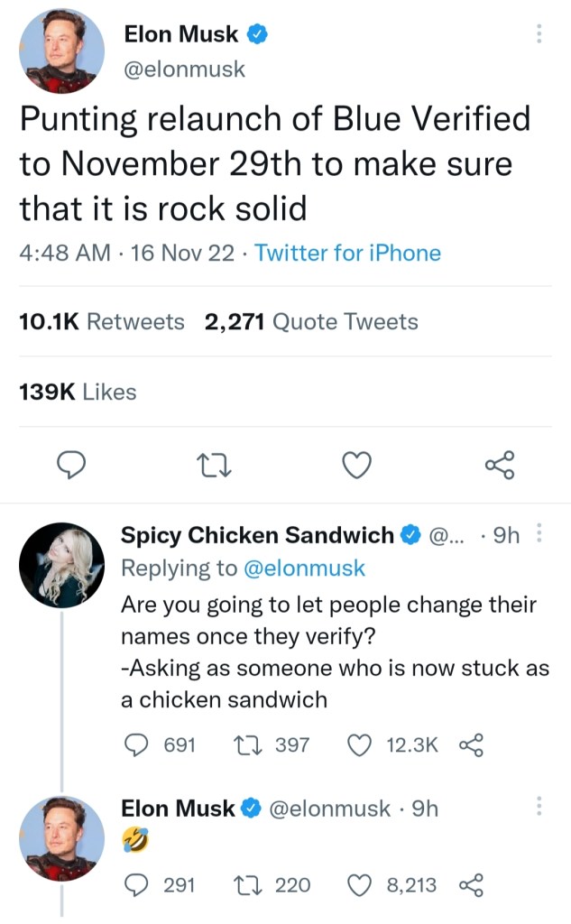
Task: Retweet Spicy Chicken Sandwich's reply
Action: pyautogui.click(x=247, y=744)
